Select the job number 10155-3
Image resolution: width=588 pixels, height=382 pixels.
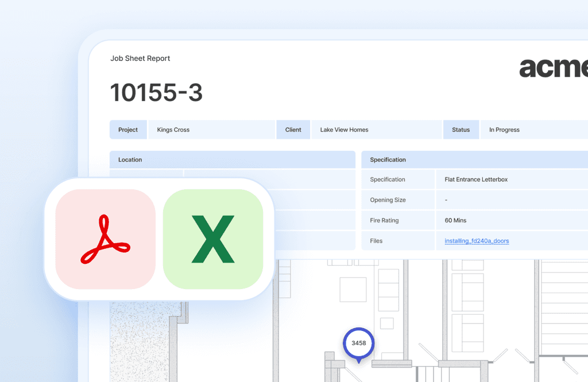[x=156, y=92]
